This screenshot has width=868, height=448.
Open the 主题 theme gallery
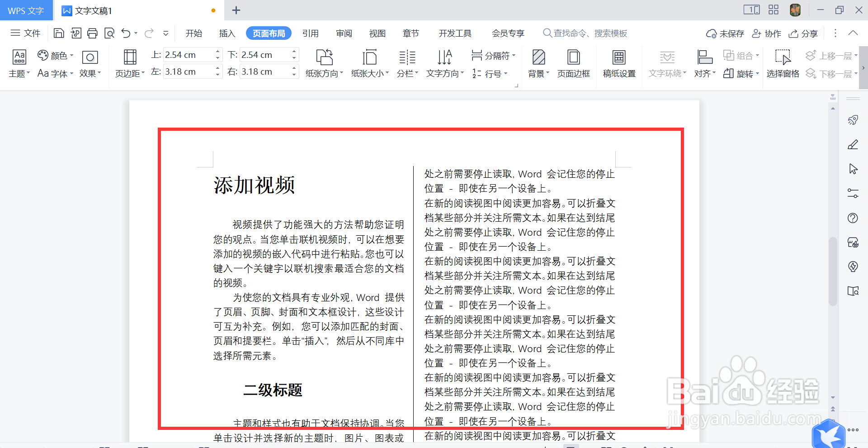19,64
